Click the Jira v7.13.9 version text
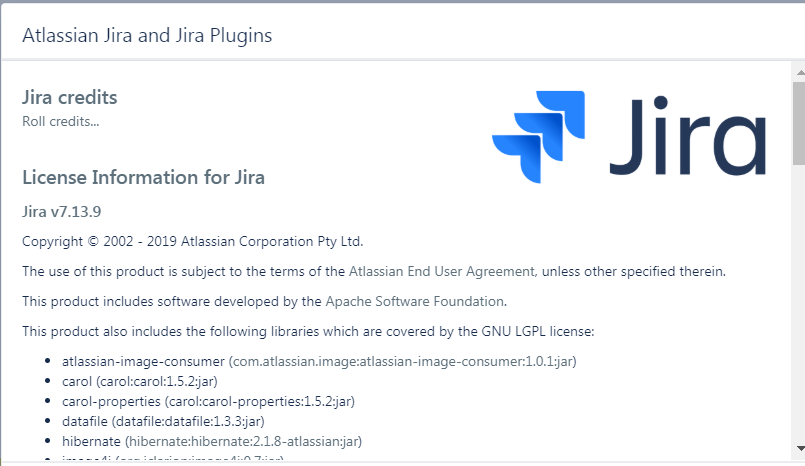The image size is (805, 466). tap(62, 211)
